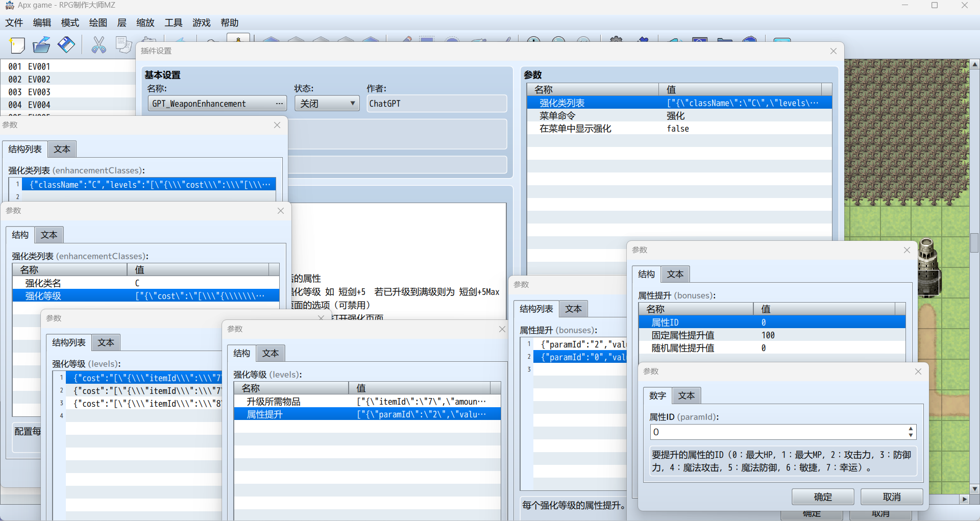This screenshot has width=980, height=521.
Task: Select the 固定属性提升值 row valued 100
Action: click(x=772, y=335)
